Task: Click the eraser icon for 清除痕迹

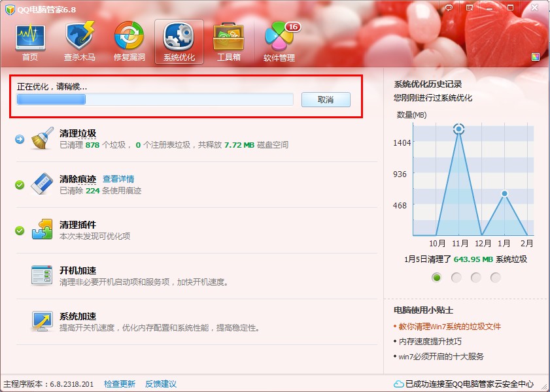Action: click(x=43, y=184)
